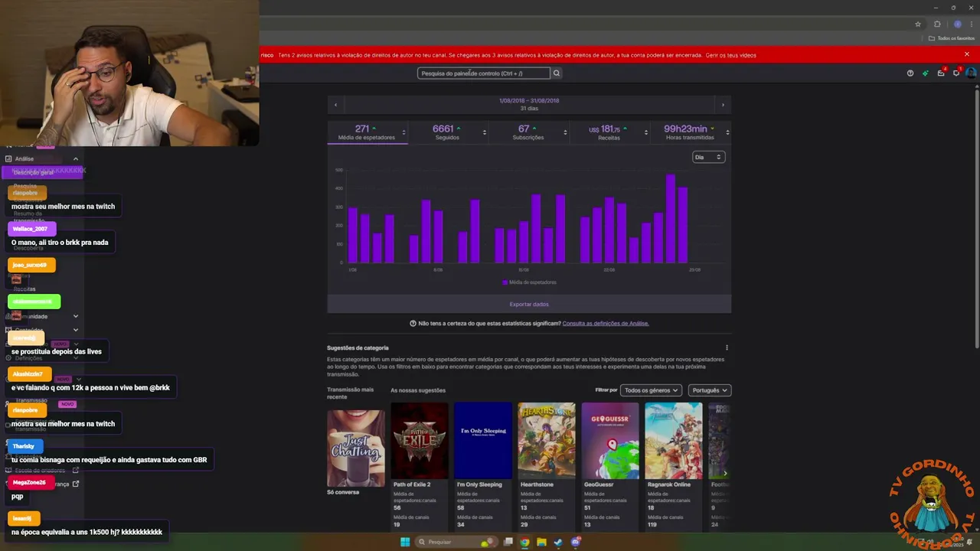Select the Média de espetadores metric tab
Viewport: 980px width, 551px height.
[x=367, y=132]
